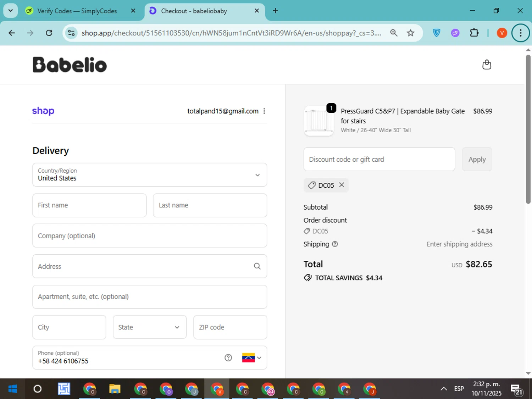
Task: Open the notification center icon
Action: point(517,389)
